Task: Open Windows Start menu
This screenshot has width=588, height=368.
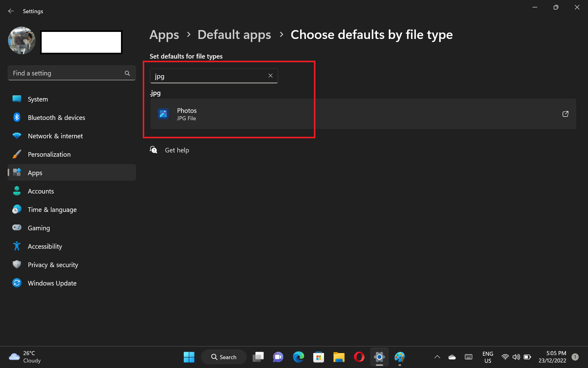Action: (x=189, y=357)
